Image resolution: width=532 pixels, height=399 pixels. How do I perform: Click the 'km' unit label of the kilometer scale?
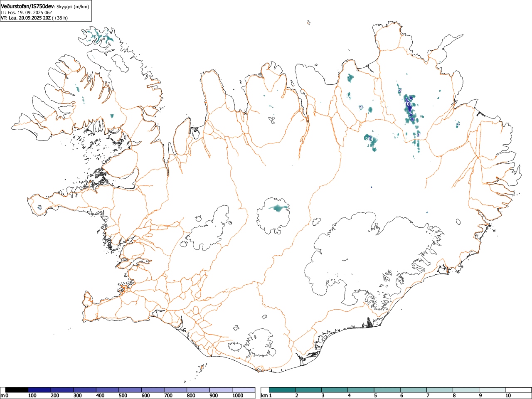(264, 396)
